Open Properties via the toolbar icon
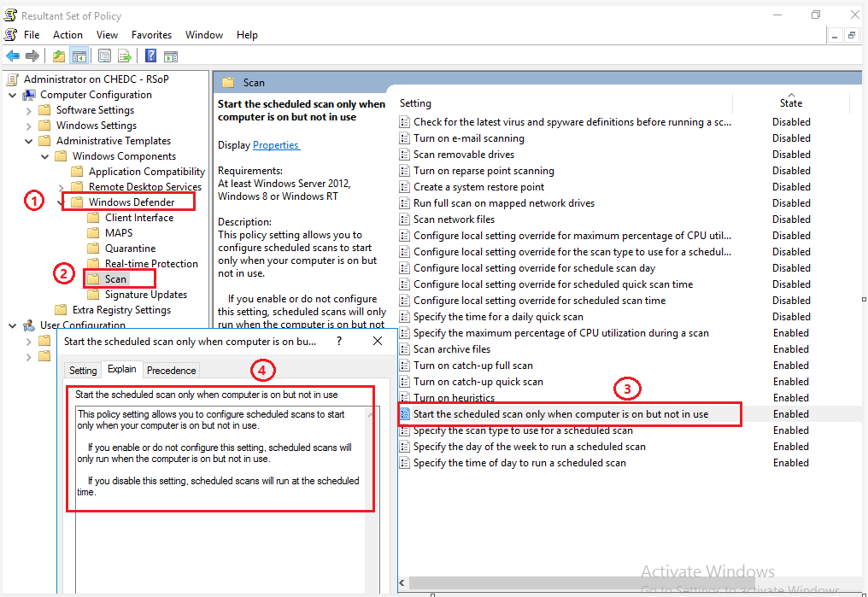 coord(104,56)
